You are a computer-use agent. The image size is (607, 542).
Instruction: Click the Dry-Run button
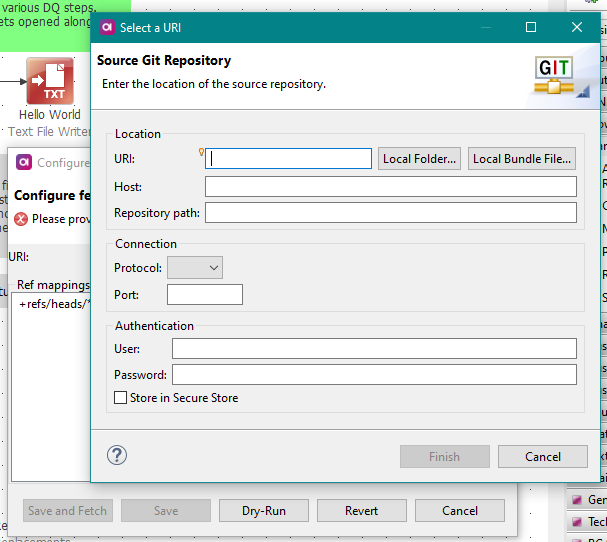pyautogui.click(x=264, y=511)
